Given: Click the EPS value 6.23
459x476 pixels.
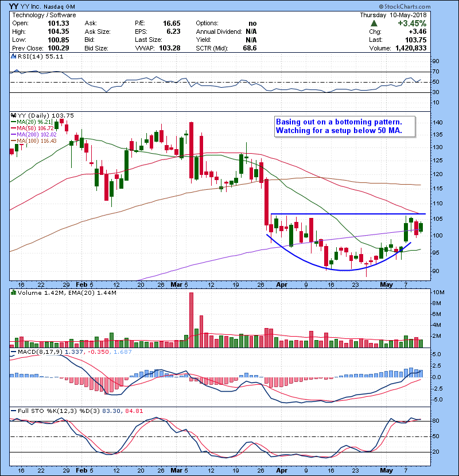Looking at the screenshot, I should [x=173, y=32].
